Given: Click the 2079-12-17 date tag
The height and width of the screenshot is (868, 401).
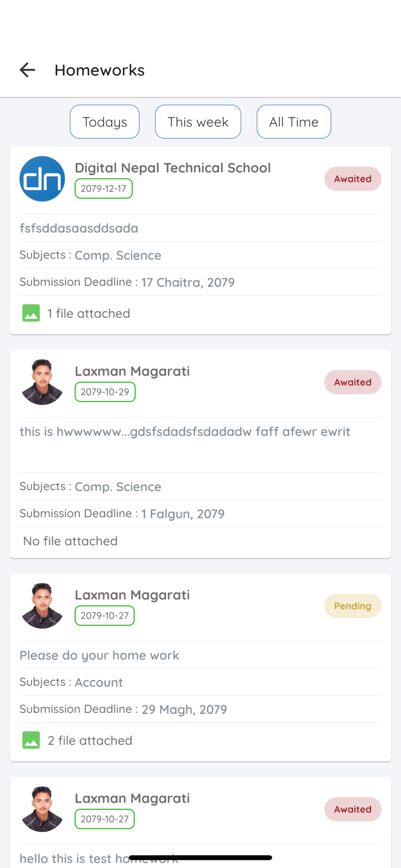Looking at the screenshot, I should [x=104, y=189].
